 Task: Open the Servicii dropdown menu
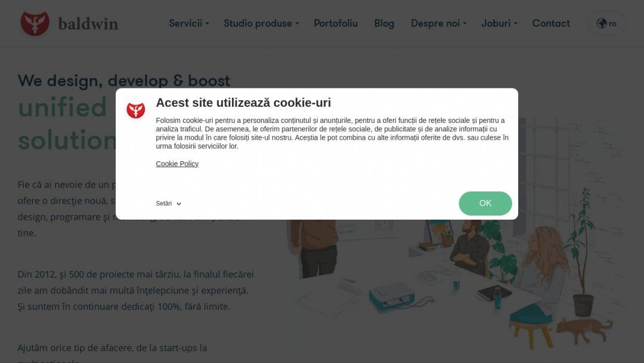189,23
